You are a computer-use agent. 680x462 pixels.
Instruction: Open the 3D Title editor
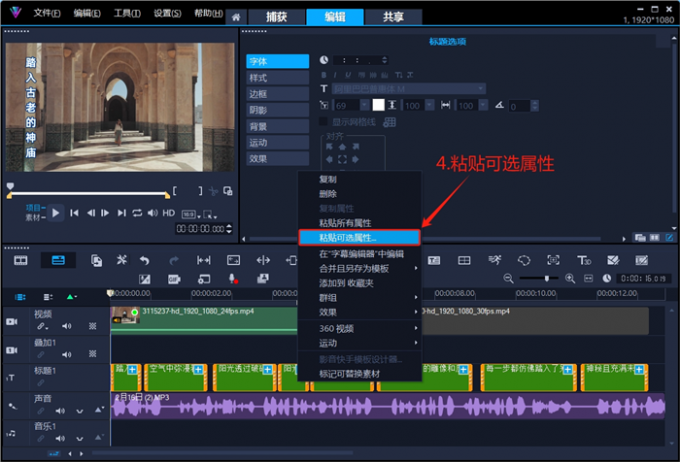click(x=584, y=260)
